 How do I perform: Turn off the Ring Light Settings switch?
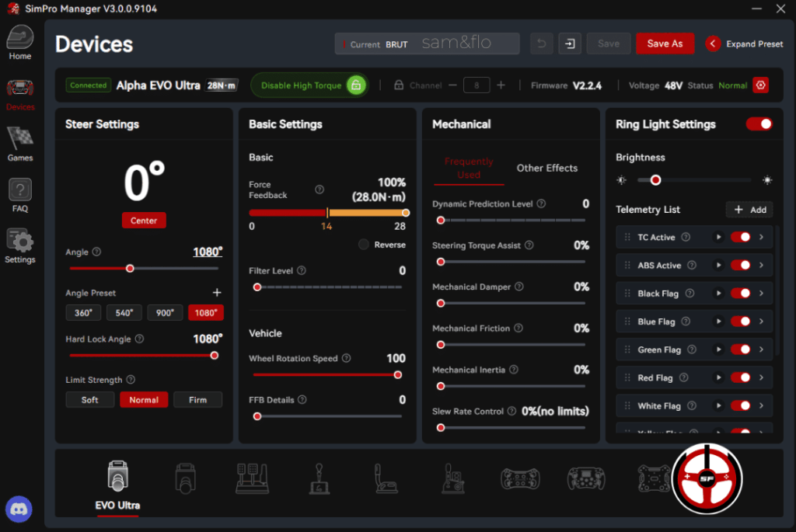tap(759, 124)
